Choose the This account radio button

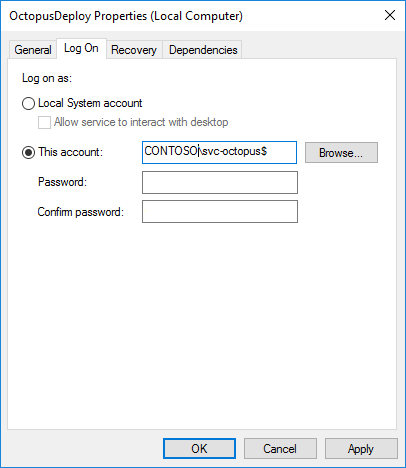[x=28, y=152]
